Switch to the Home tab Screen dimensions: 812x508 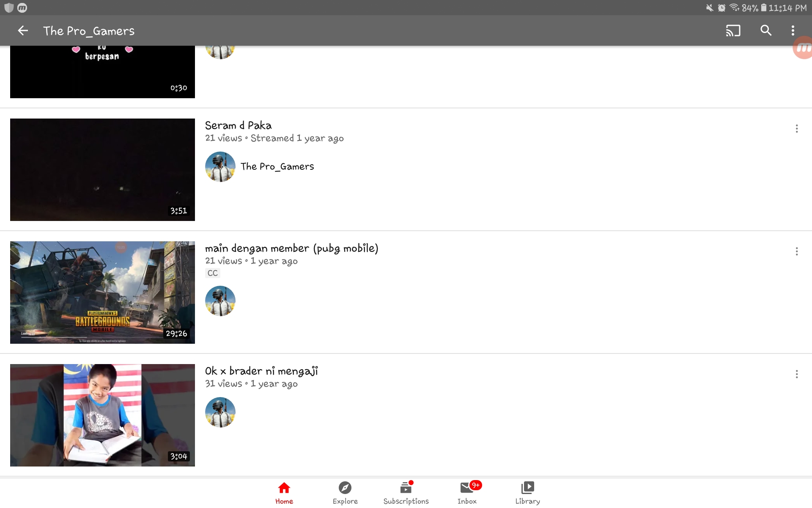pyautogui.click(x=284, y=493)
